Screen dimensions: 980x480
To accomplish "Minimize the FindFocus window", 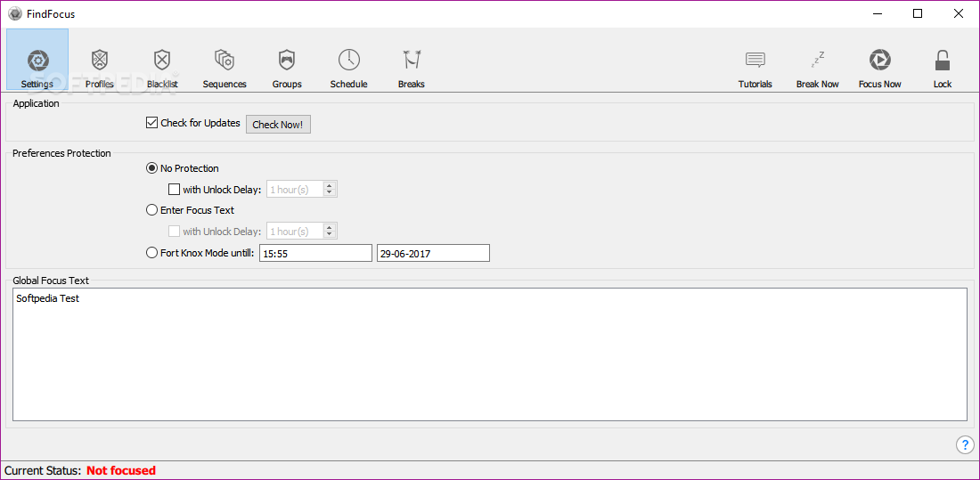I will [878, 13].
